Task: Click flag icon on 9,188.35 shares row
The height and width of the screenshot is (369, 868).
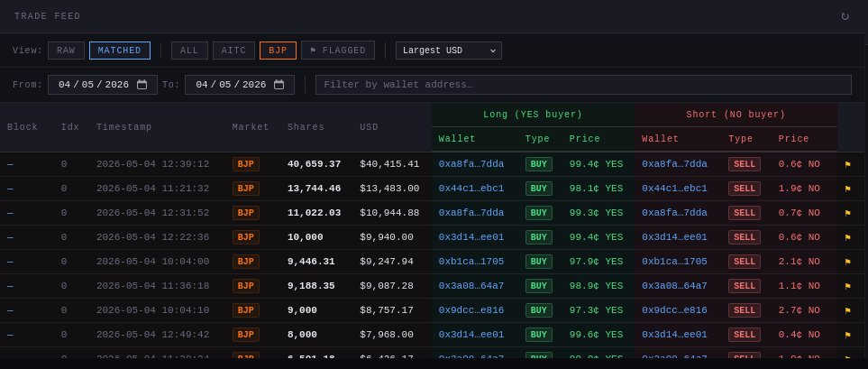Action: point(847,286)
